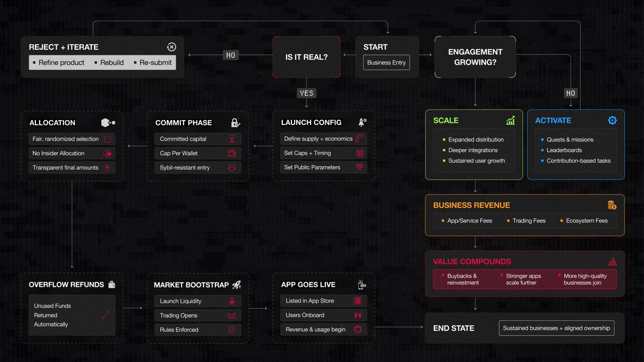Click the Allocation header icon
644x362 pixels.
[108, 122]
